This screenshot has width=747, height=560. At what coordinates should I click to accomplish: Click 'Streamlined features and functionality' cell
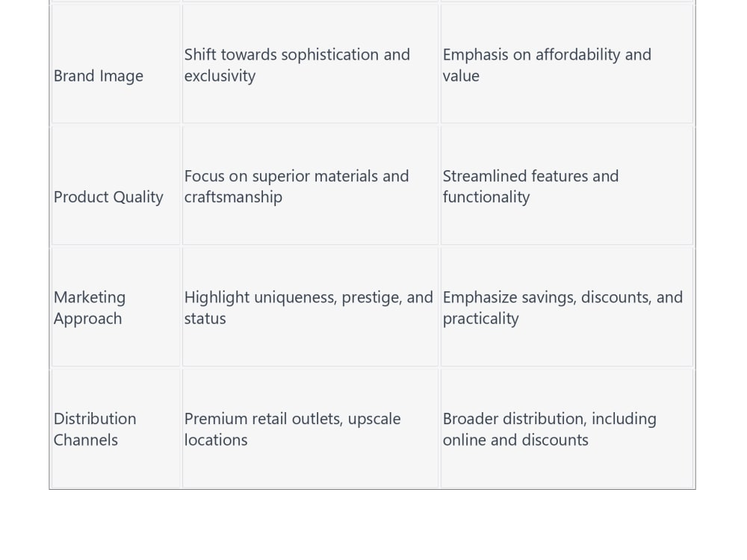[567, 186]
